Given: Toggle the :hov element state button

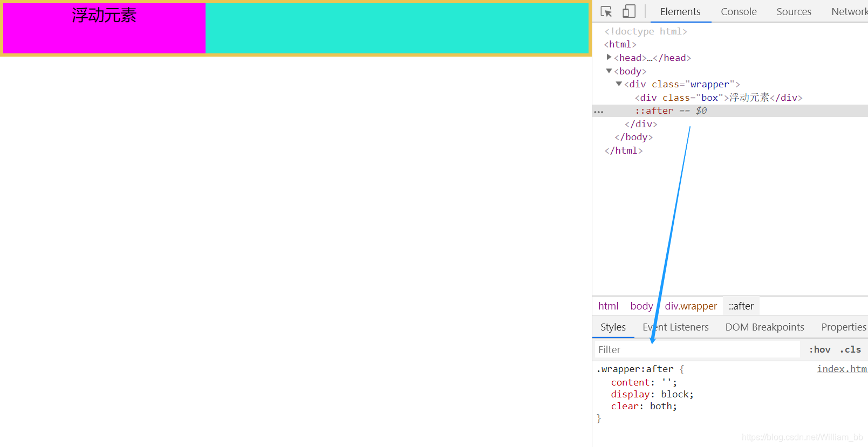Looking at the screenshot, I should tap(819, 349).
